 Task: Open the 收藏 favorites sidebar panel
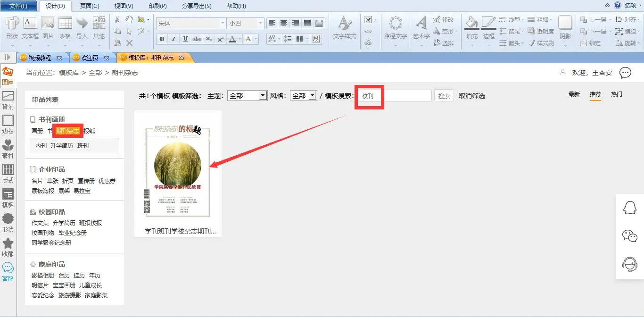tap(8, 248)
